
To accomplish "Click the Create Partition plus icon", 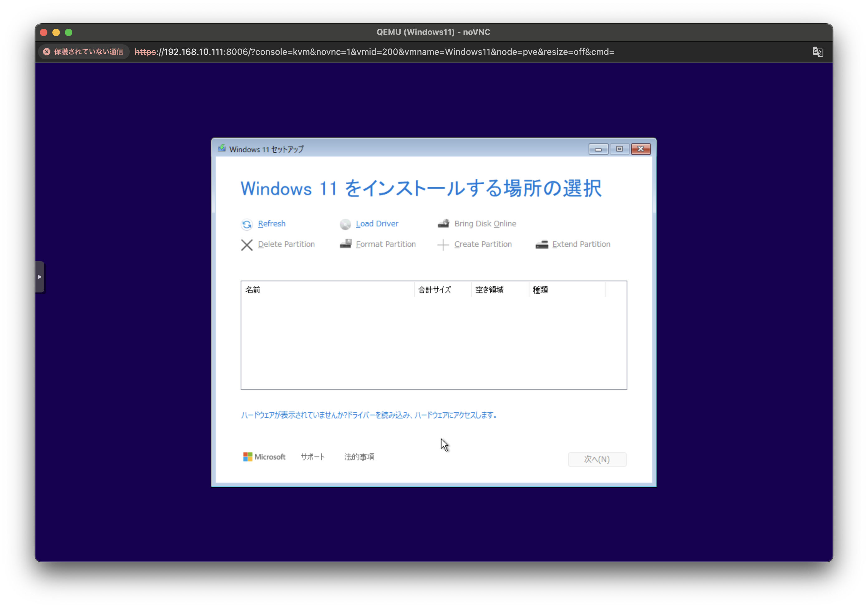I will point(443,245).
